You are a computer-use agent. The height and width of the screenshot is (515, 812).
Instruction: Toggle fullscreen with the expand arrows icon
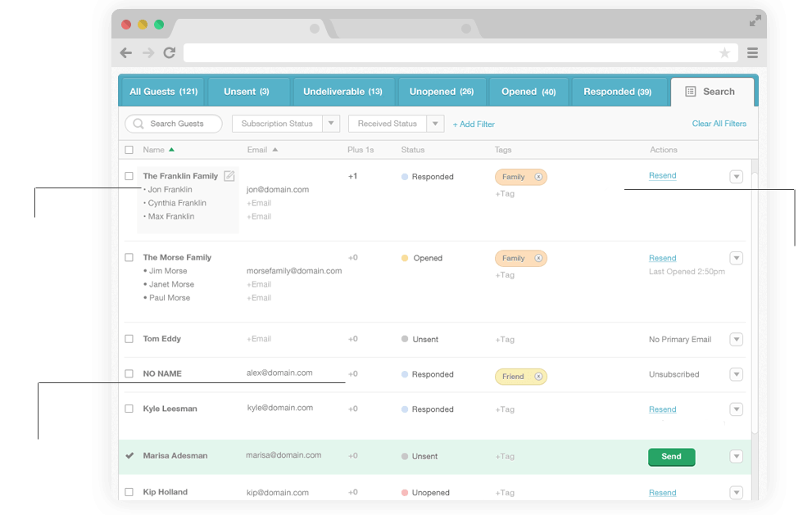coord(755,20)
